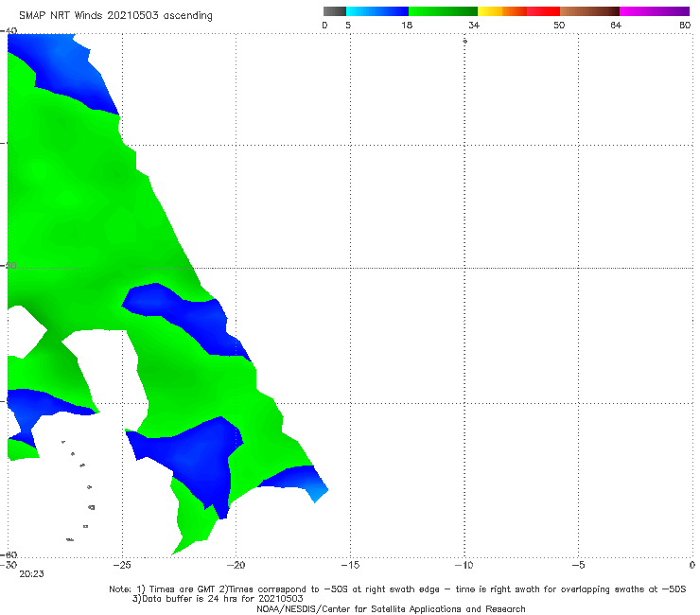Screen dimensions: 700x615
Task: Click the longitude axis label "-10"
Action: [x=464, y=565]
